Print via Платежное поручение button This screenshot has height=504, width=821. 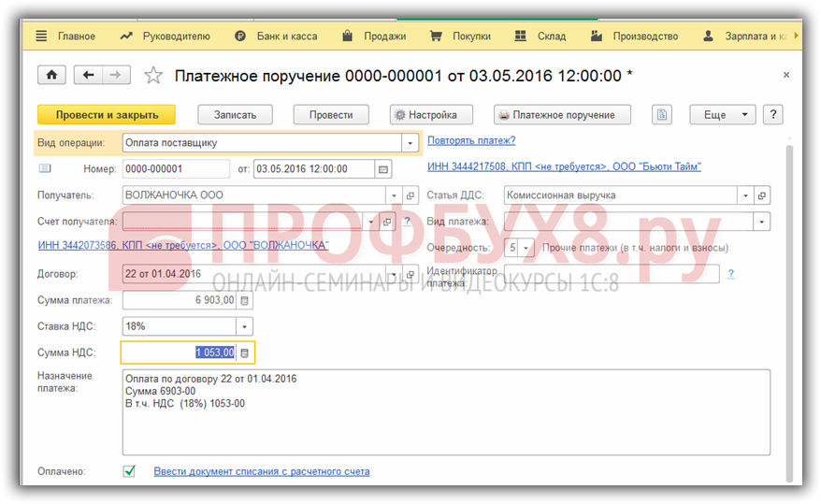pos(562,115)
